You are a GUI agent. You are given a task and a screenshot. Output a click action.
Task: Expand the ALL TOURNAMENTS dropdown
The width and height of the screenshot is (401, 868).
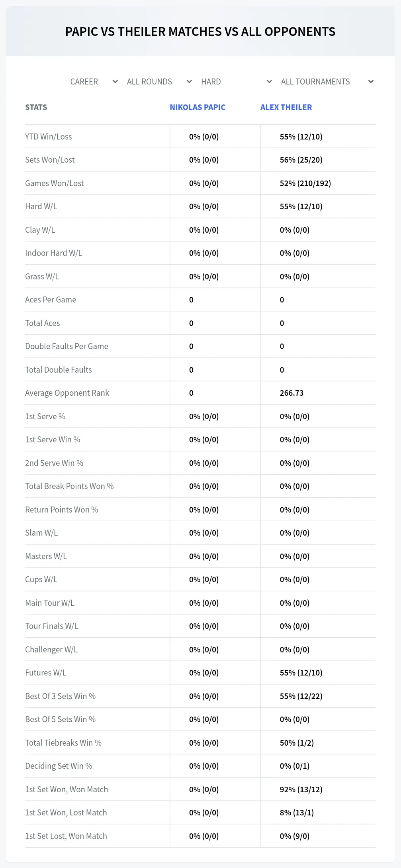click(x=327, y=82)
